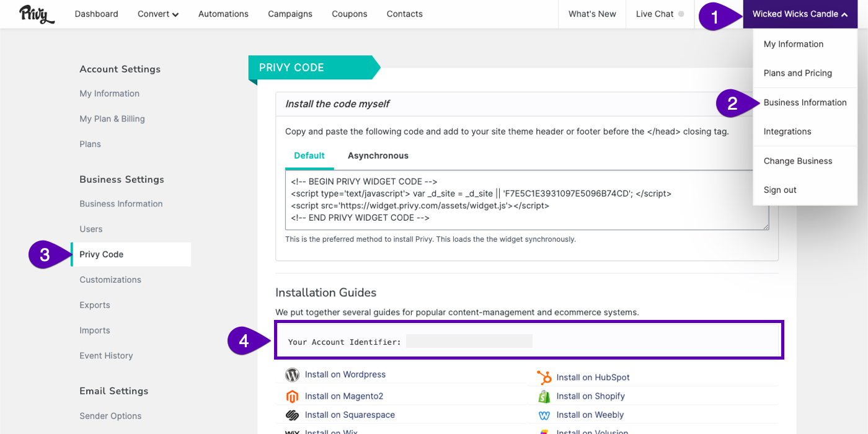The height and width of the screenshot is (434, 868).
Task: Open My Plan & Billing settings
Action: [112, 119]
